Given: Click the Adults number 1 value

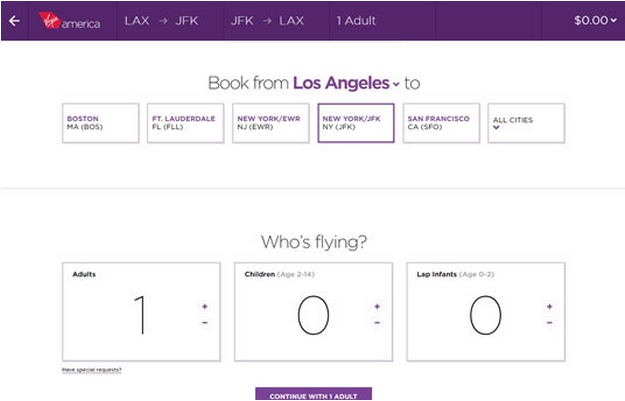Looking at the screenshot, I should coord(140,315).
